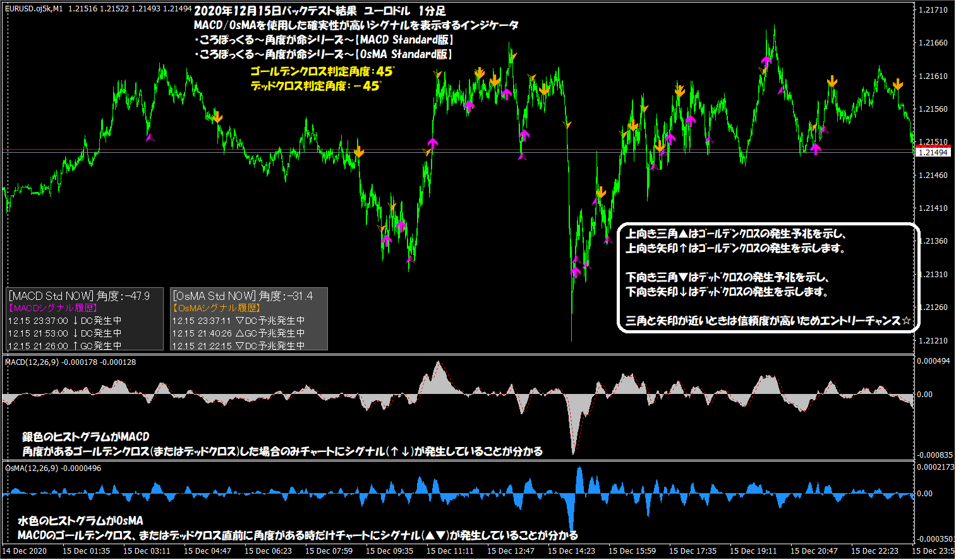Select the '12.15 21:53:00 ↓DC発生中' history row
Viewport: 956px width, 560px height.
[65, 333]
